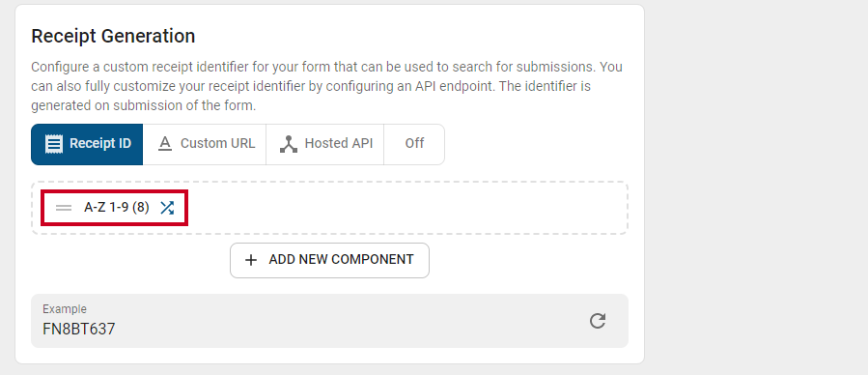The height and width of the screenshot is (375, 868).
Task: Choose the Hosted API option
Action: (325, 144)
